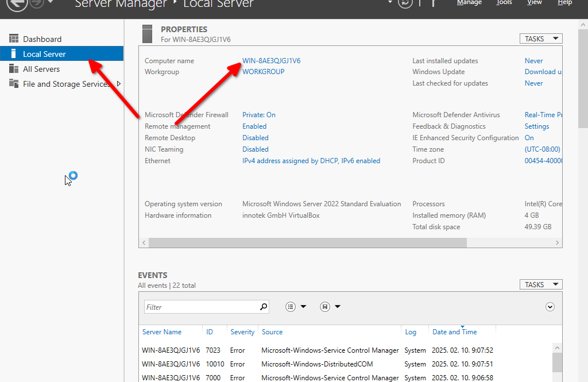Click the back navigation arrow
The image size is (588, 382).
(x=18, y=3)
